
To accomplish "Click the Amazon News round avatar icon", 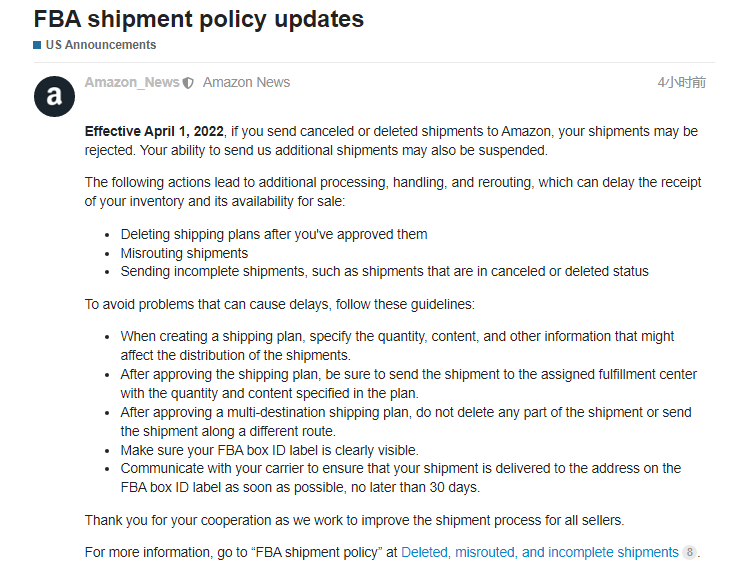I will coord(54,96).
